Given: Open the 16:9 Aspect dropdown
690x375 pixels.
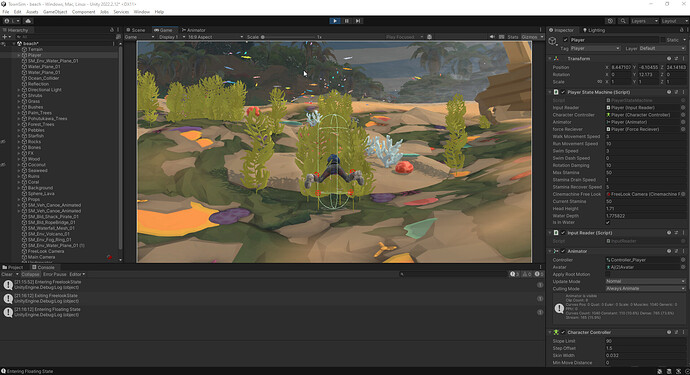Looking at the screenshot, I should 215,37.
